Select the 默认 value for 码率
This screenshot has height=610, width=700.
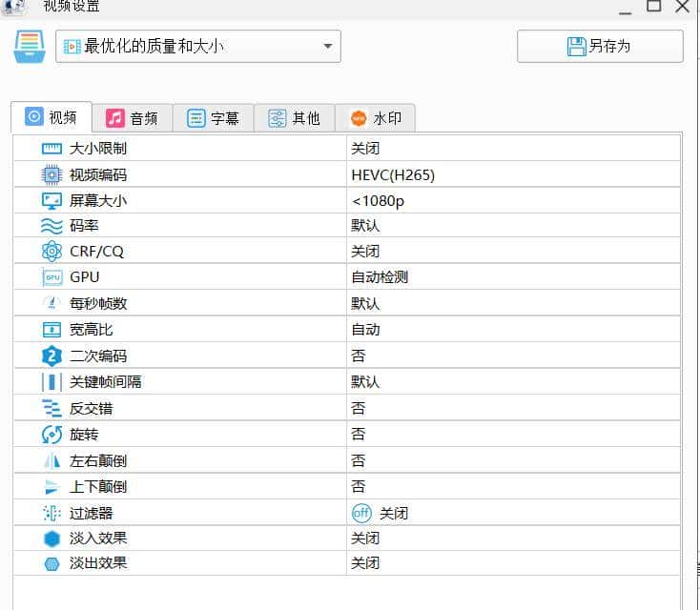365,226
